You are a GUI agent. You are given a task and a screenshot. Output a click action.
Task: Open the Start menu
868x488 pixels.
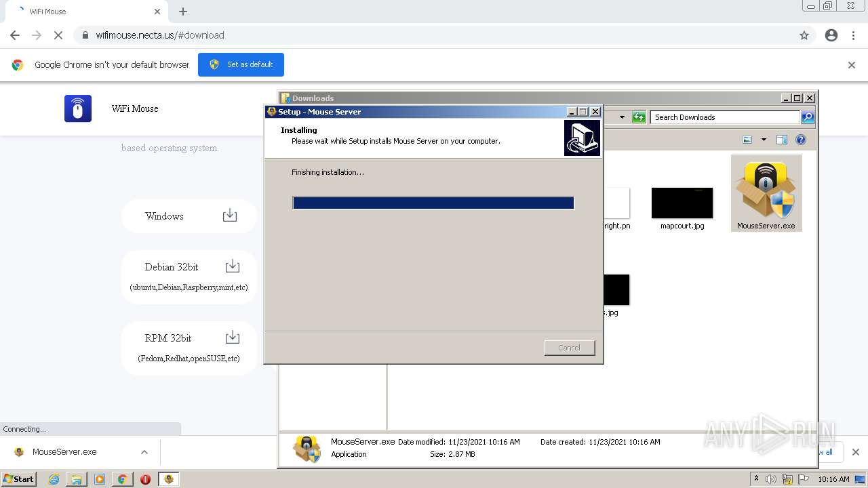[19, 479]
